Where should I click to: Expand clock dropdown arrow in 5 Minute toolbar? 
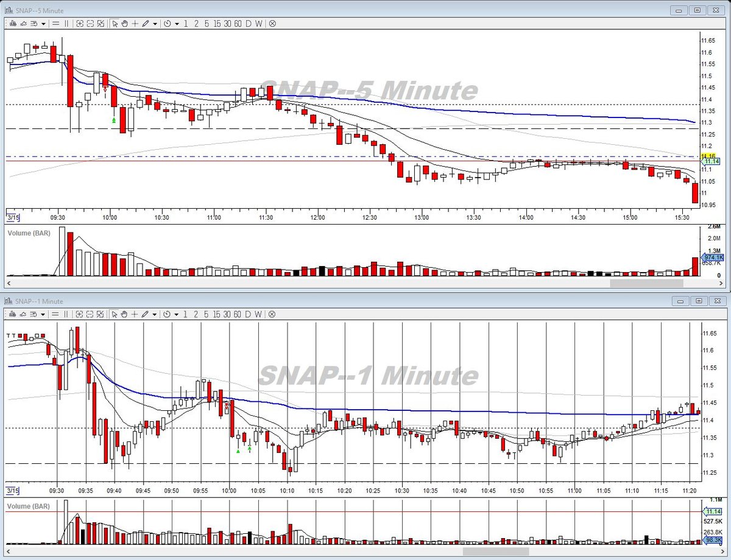177,24
